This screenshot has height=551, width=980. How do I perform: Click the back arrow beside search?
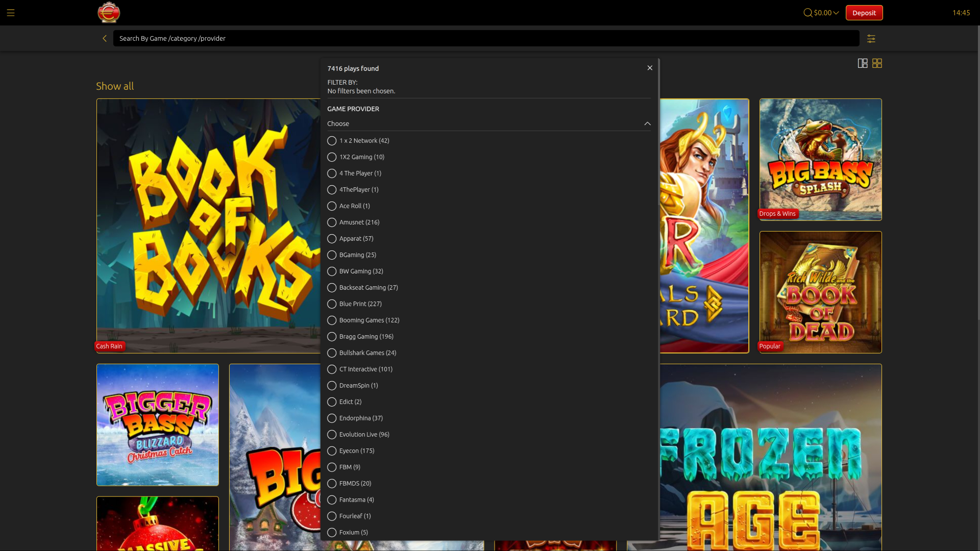point(105,38)
